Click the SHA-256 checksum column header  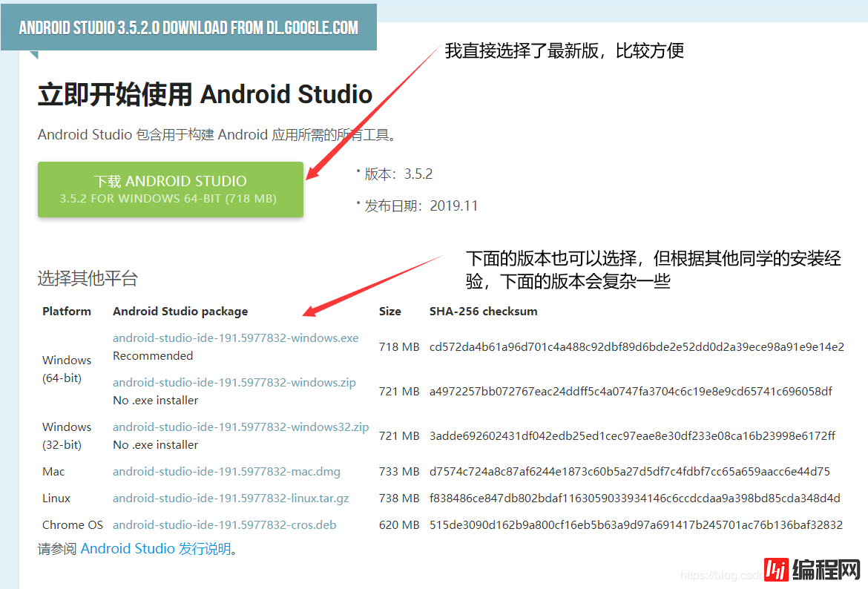click(x=483, y=311)
